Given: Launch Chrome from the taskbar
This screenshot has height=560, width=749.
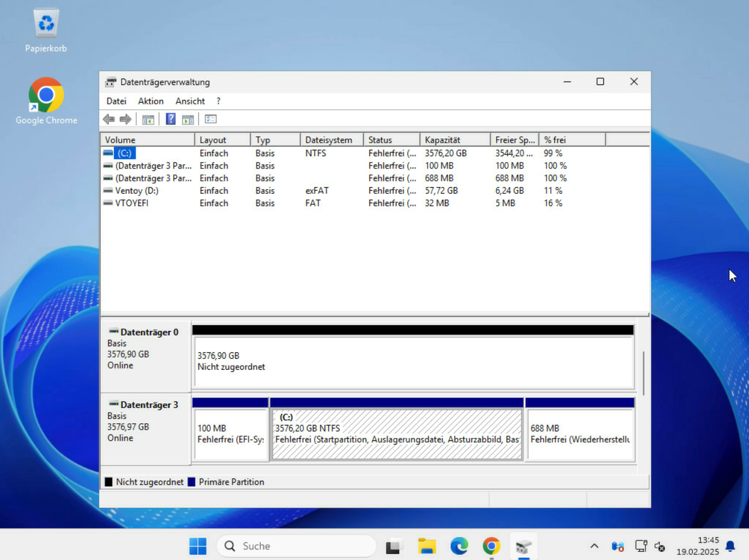Looking at the screenshot, I should click(x=491, y=546).
